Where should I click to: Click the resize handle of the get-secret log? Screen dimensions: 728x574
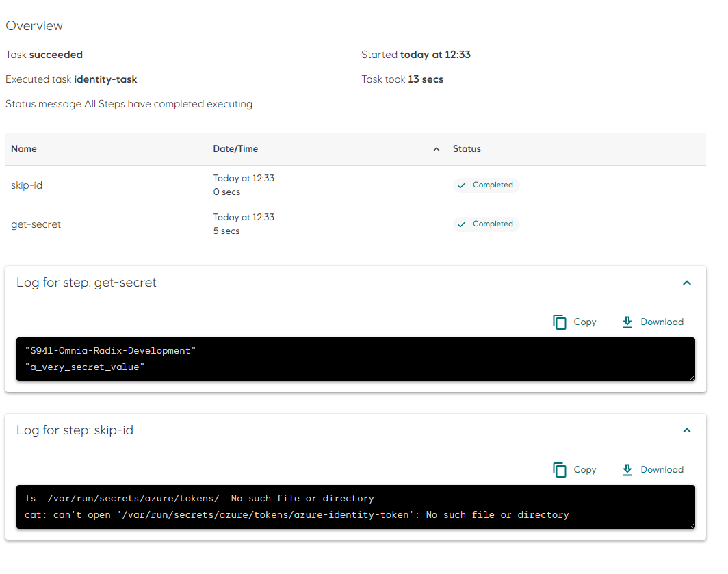692,377
